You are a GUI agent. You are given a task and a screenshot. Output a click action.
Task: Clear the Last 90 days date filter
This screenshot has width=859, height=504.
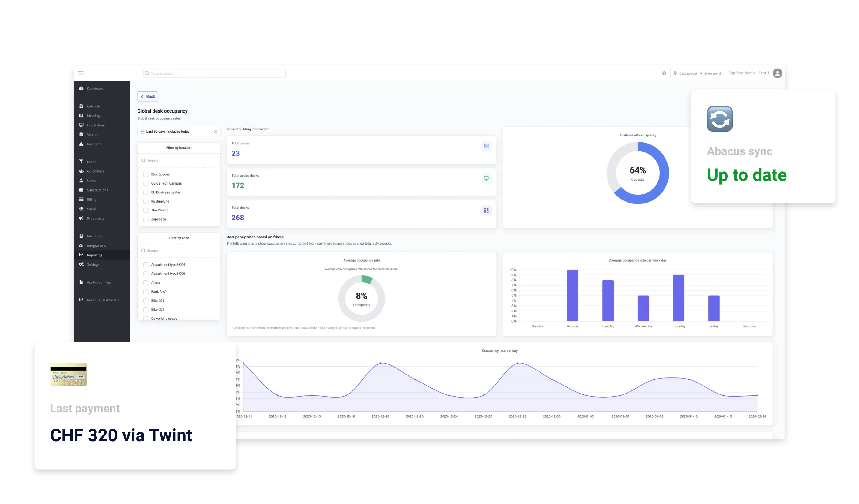[x=215, y=132]
